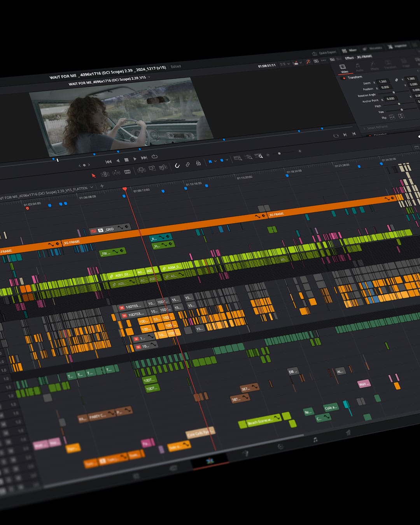
Task: Play the timeline forward
Action: pos(135,159)
